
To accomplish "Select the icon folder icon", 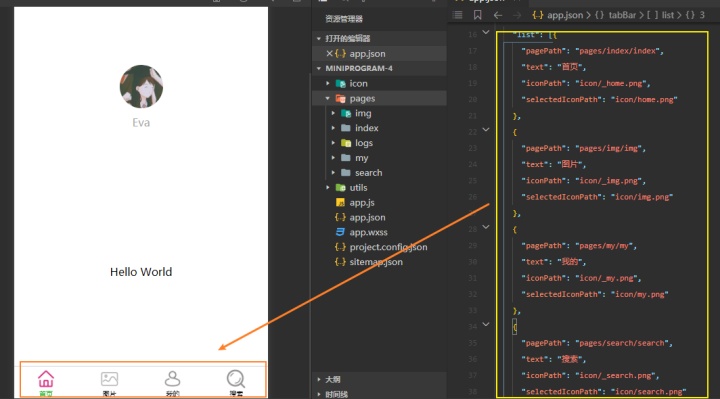I will point(341,84).
